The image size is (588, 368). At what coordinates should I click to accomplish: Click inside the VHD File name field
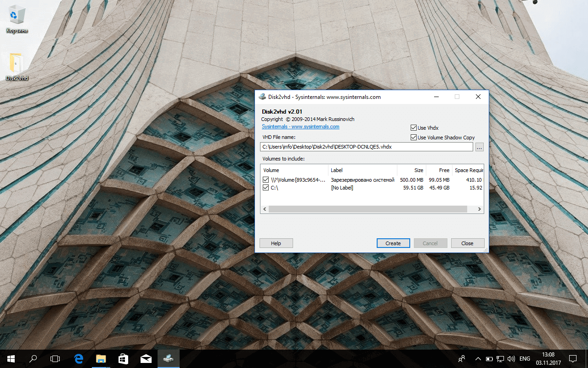pyautogui.click(x=367, y=146)
